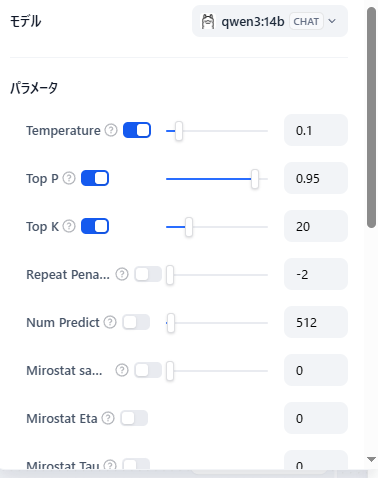Screen dimensions: 378x478
Task: Click the Temperature value field showing 0.1
Action: [x=316, y=130]
